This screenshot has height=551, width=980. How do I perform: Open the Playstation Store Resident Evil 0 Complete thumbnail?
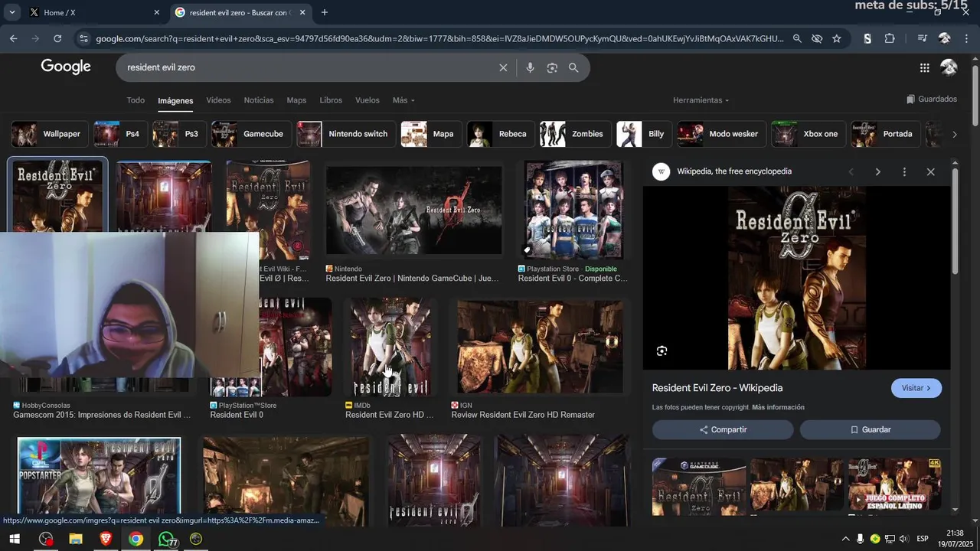tap(573, 210)
